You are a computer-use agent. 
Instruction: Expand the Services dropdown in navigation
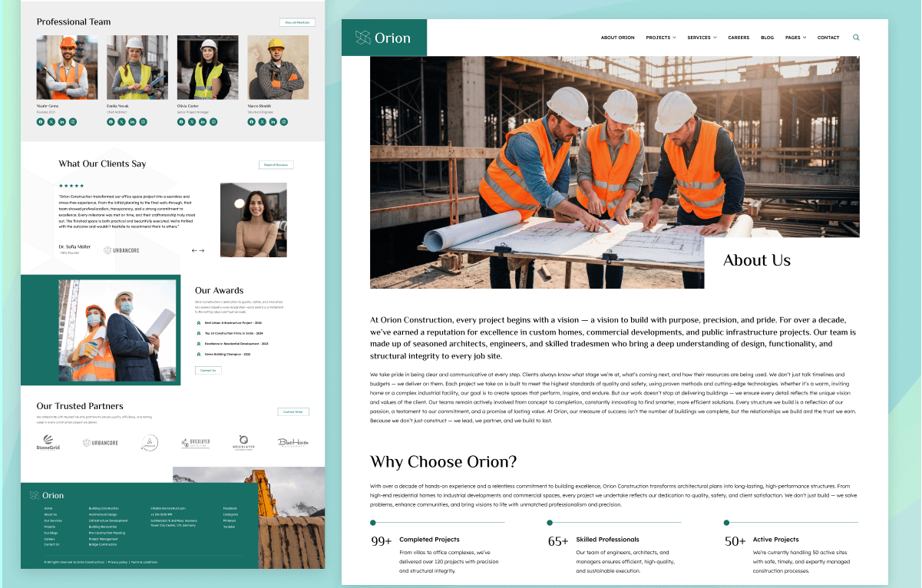(701, 38)
